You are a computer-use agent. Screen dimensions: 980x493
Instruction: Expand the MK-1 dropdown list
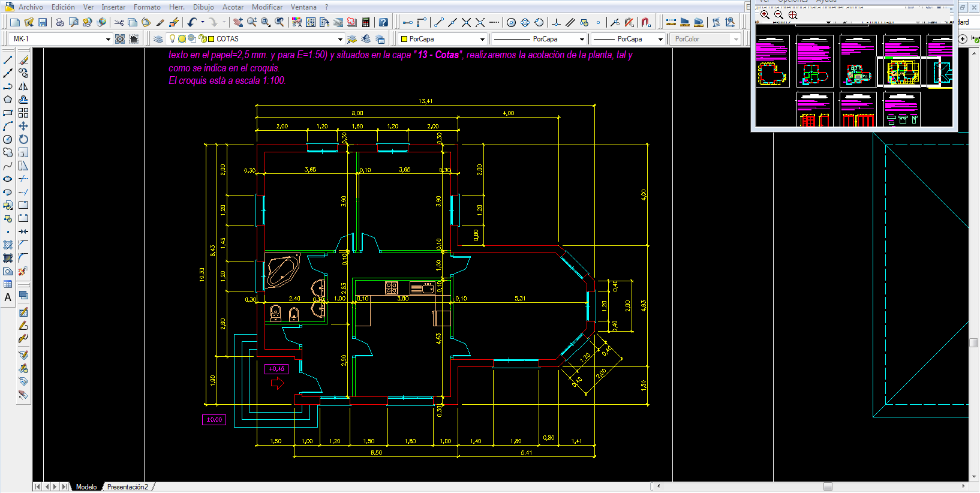click(x=108, y=39)
